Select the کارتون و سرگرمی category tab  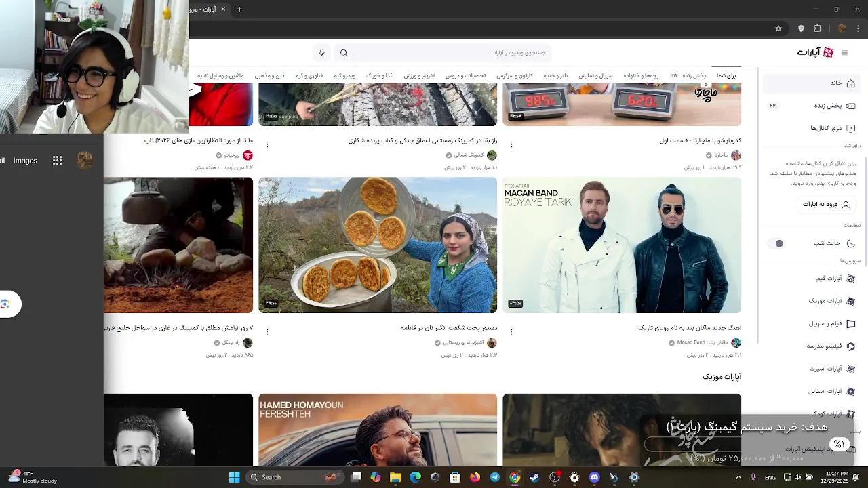(514, 75)
